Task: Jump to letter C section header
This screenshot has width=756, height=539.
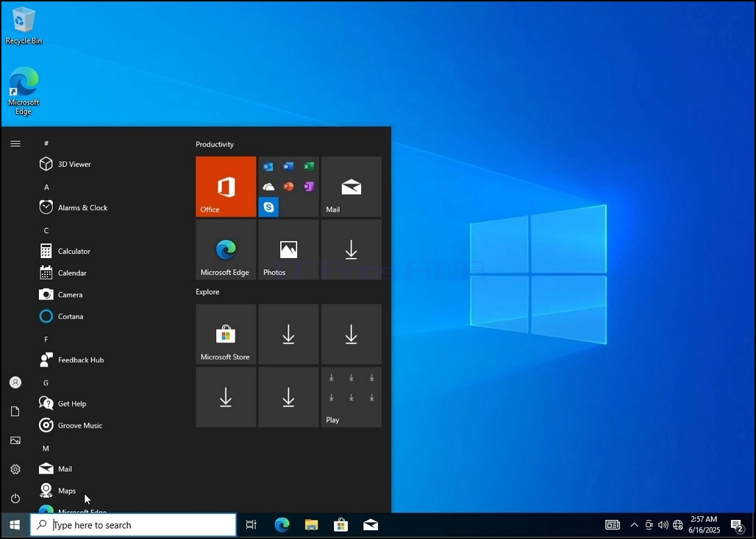Action: 46,230
